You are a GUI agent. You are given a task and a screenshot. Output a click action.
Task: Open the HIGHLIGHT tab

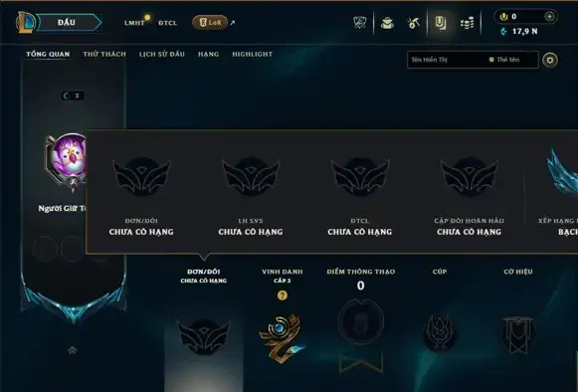coord(252,54)
